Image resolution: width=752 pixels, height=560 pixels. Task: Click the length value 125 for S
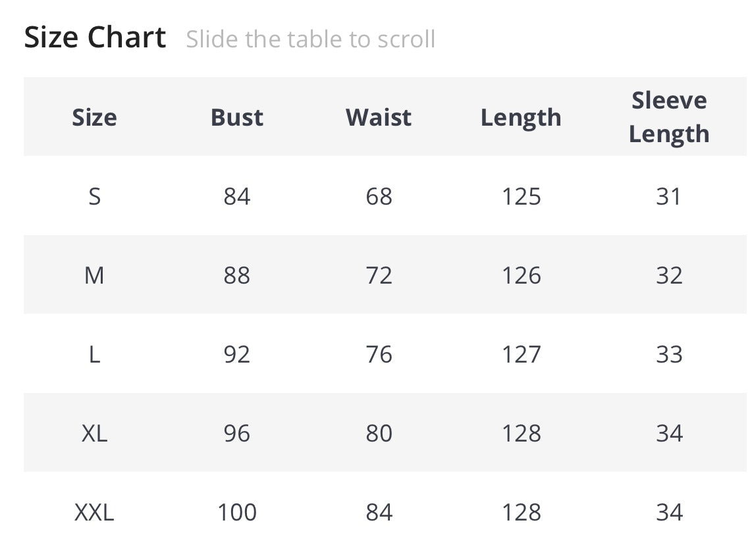(521, 196)
